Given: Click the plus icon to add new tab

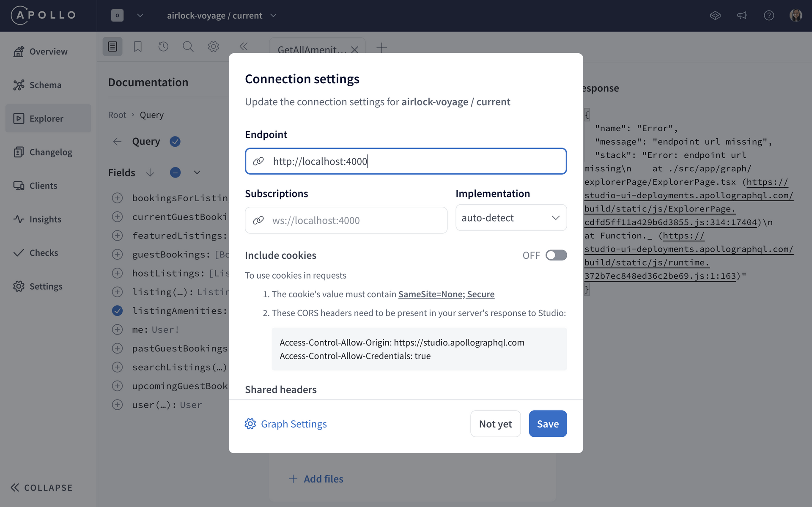Looking at the screenshot, I should [x=381, y=48].
